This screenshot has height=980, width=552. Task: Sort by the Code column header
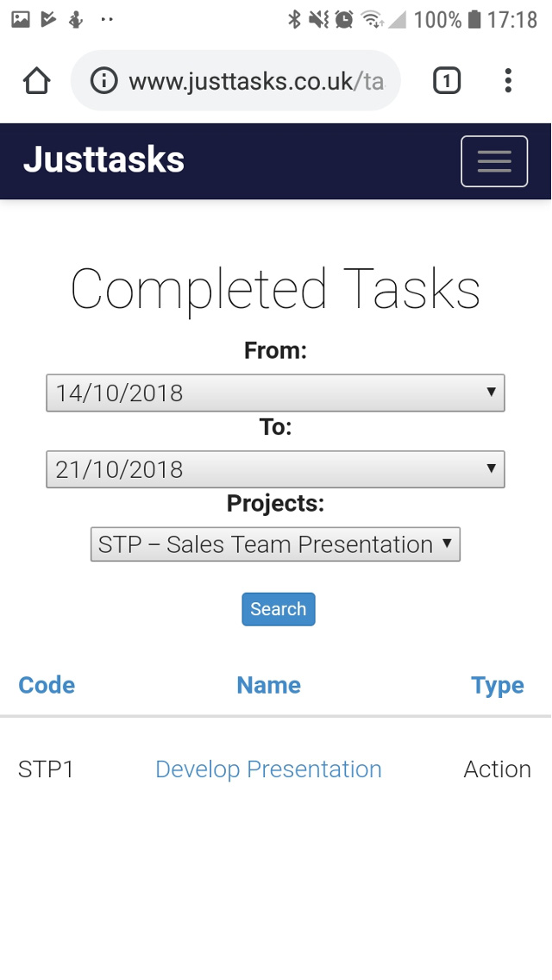(47, 685)
